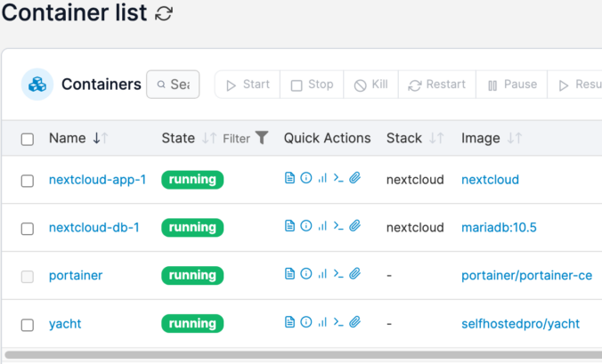Open inspect info icon for nextcloud-db-1
The height and width of the screenshot is (364, 602).
pyautogui.click(x=306, y=226)
